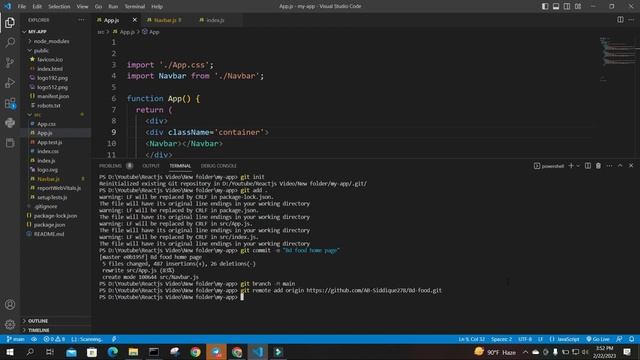Maximize the panel with chevron up
Screen dimensions: 640x360
620,166
